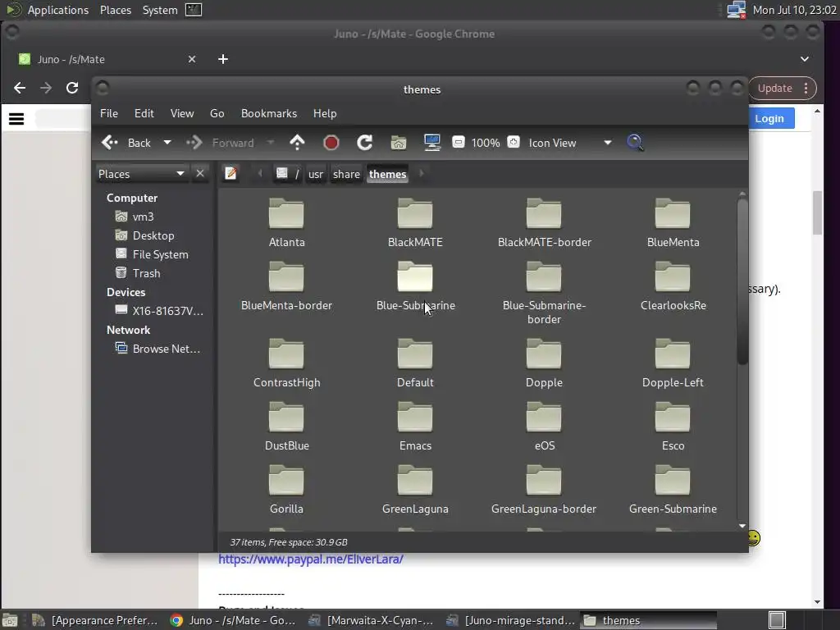Select the Atlanta folder
Screen dimensions: 840x630
pyautogui.click(x=286, y=223)
